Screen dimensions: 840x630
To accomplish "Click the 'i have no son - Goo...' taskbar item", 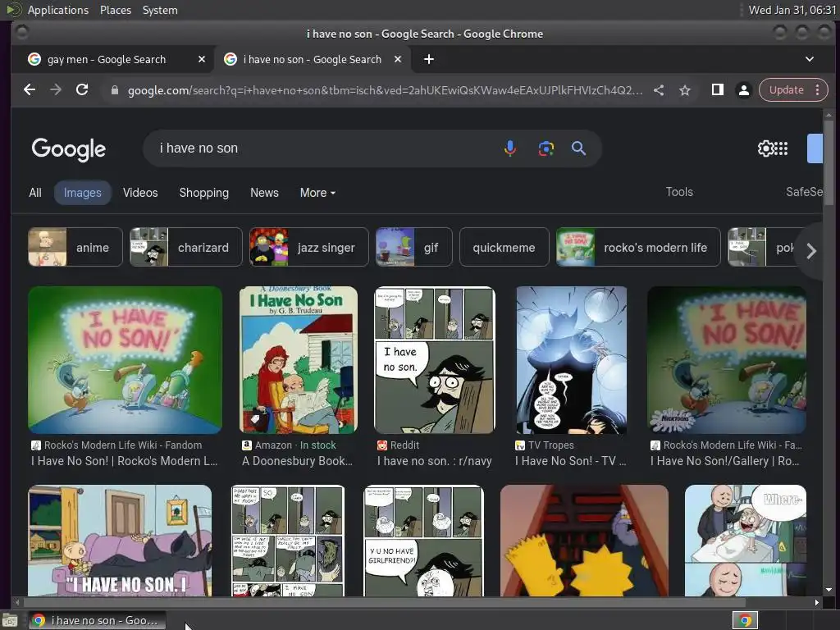I will 97,620.
